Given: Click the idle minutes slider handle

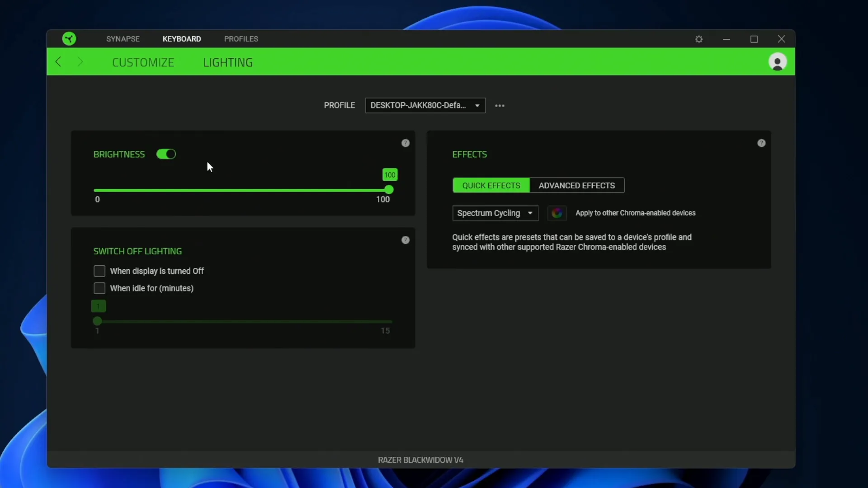Looking at the screenshot, I should (x=97, y=321).
